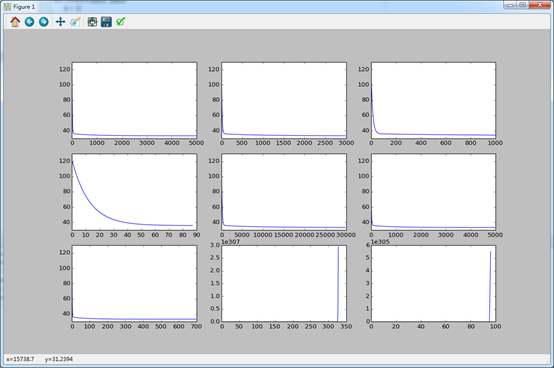554x368 pixels.
Task: Activate the Pan axes tool
Action: tap(60, 22)
